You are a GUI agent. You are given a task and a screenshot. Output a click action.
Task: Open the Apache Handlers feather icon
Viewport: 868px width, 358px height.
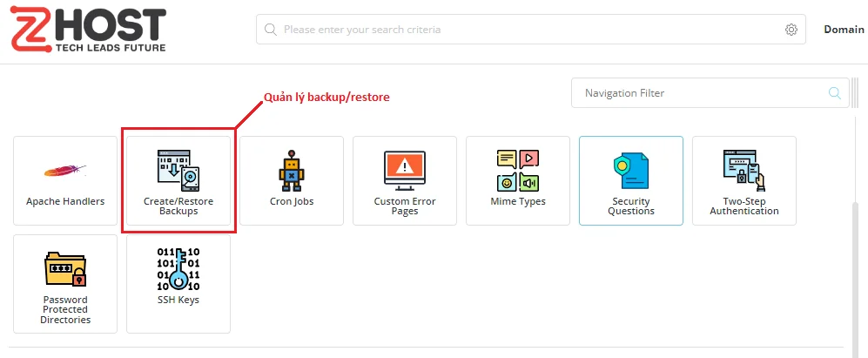click(65, 170)
